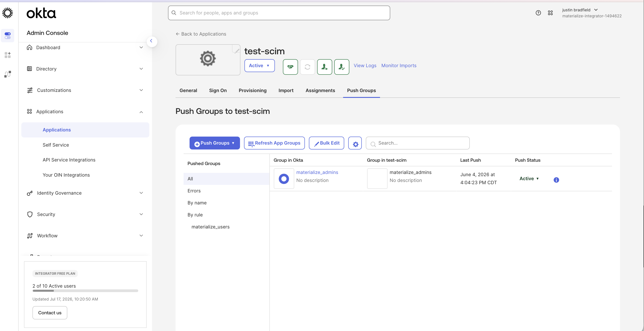Click the Security shield icon

coord(30,214)
